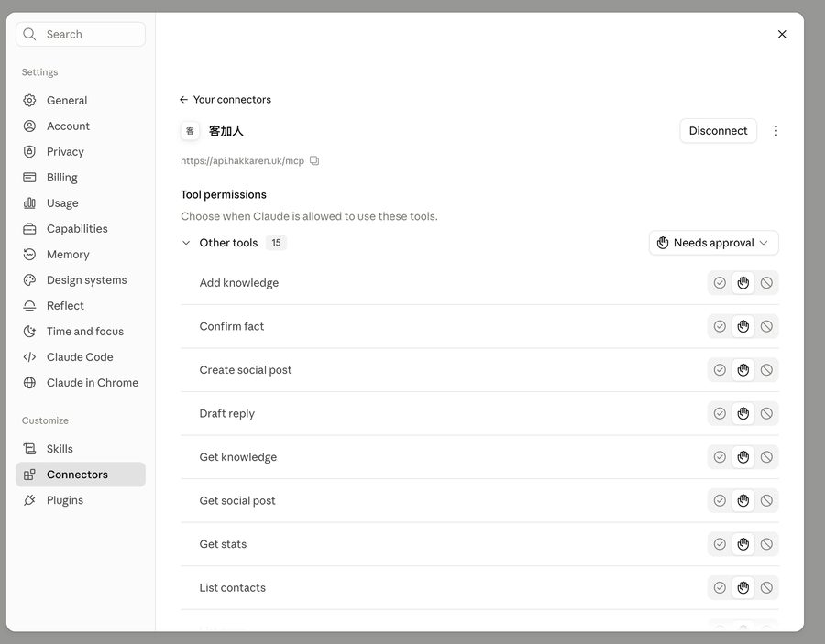Block the Draft reply tool
825x644 pixels.
tap(766, 414)
